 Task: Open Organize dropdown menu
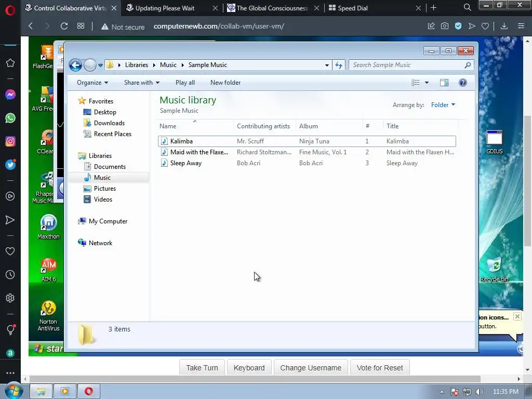point(92,83)
